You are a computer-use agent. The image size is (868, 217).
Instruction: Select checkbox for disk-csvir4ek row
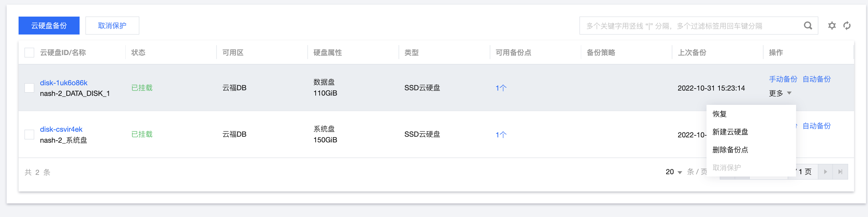(29, 134)
